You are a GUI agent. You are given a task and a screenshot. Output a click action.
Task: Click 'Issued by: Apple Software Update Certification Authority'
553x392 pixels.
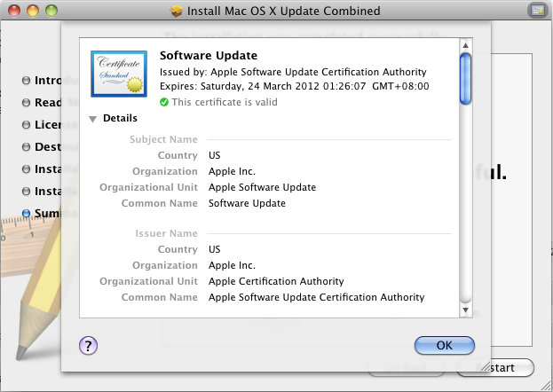coord(293,72)
